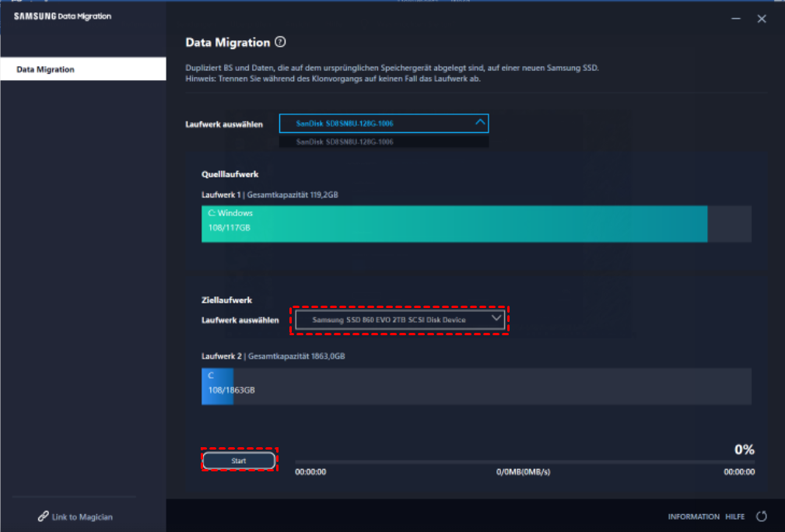Click the blue C target partition block

point(217,387)
